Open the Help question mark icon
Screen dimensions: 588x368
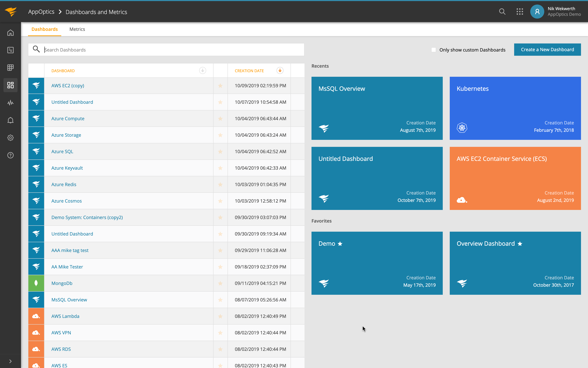pyautogui.click(x=10, y=155)
